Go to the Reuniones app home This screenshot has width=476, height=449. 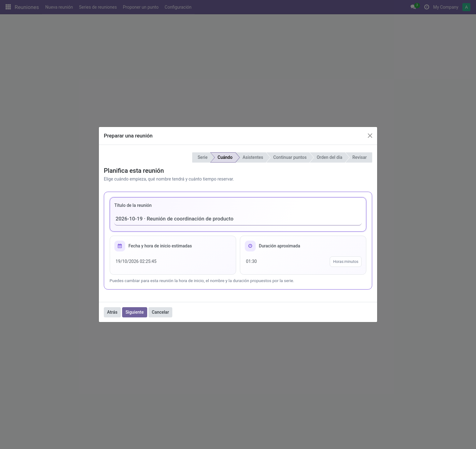click(x=27, y=7)
